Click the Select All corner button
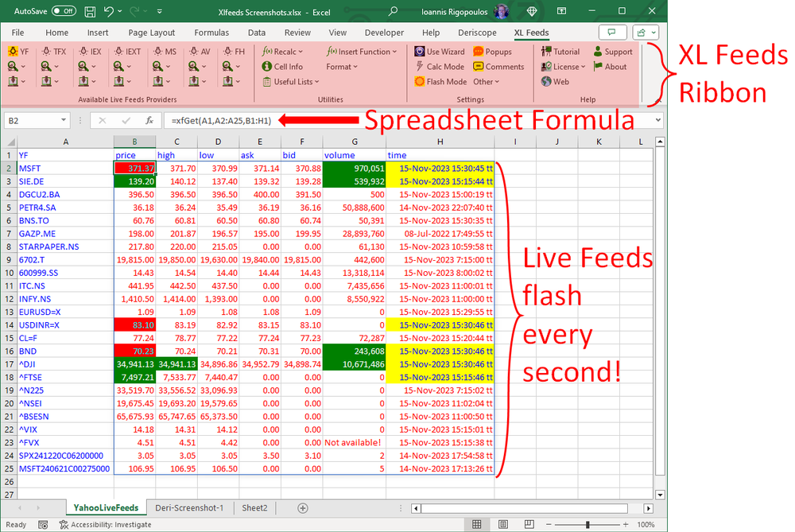 pyautogui.click(x=9, y=142)
